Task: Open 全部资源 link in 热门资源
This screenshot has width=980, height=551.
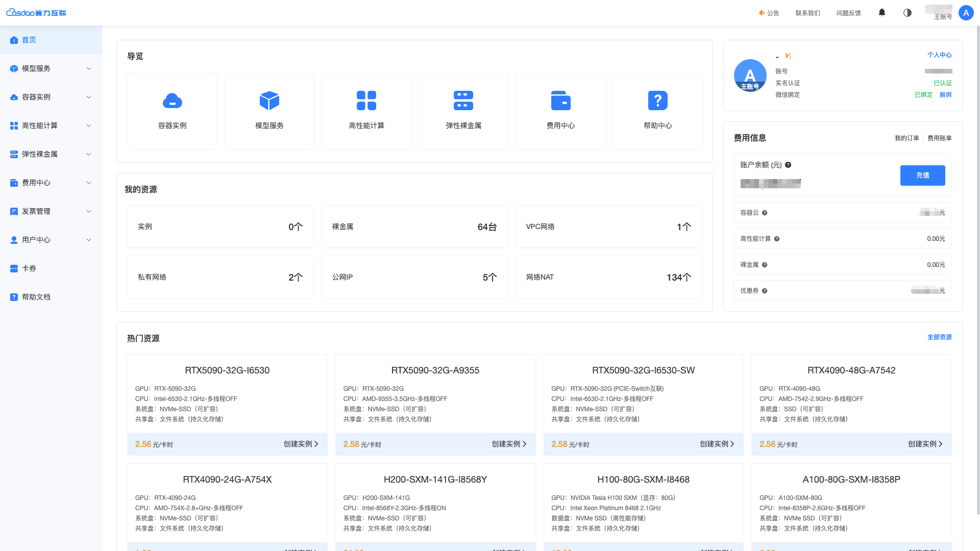Action: [939, 337]
